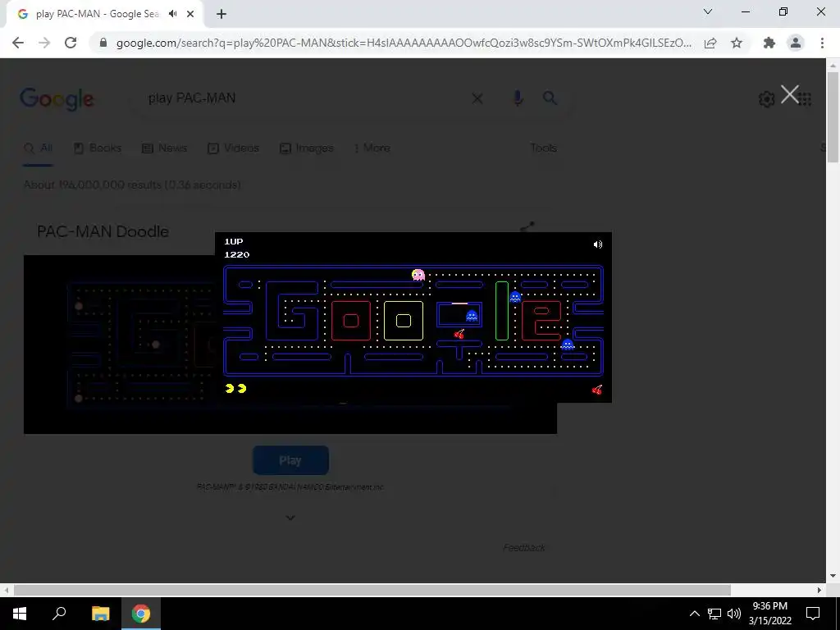Click the Play button under the doodle
Viewport: 840px width, 630px height.
(290, 460)
